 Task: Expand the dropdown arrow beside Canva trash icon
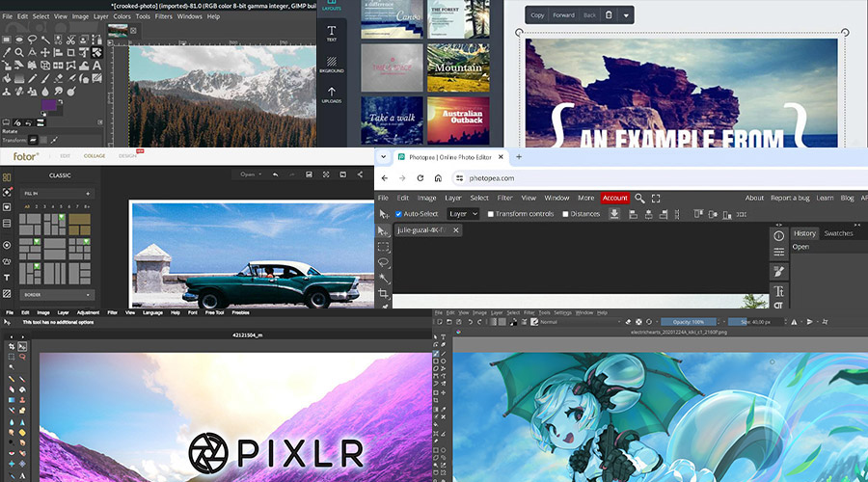click(x=627, y=15)
